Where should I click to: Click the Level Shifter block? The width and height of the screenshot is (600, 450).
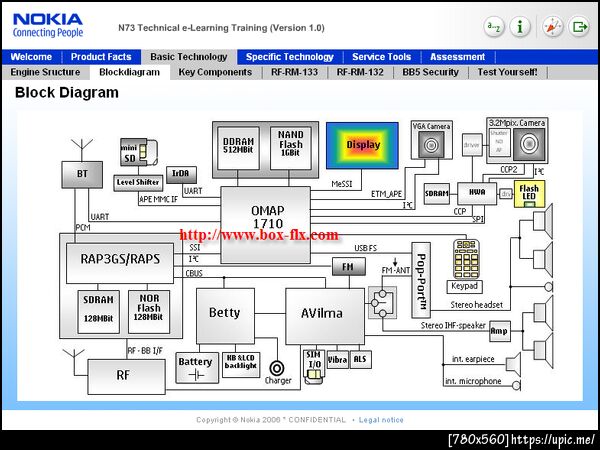138,183
